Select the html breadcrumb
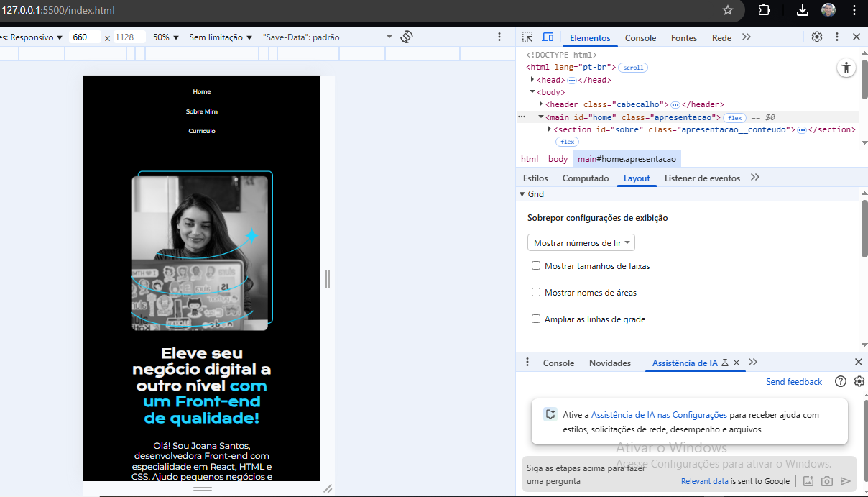Image resolution: width=868 pixels, height=497 pixels. (x=530, y=159)
